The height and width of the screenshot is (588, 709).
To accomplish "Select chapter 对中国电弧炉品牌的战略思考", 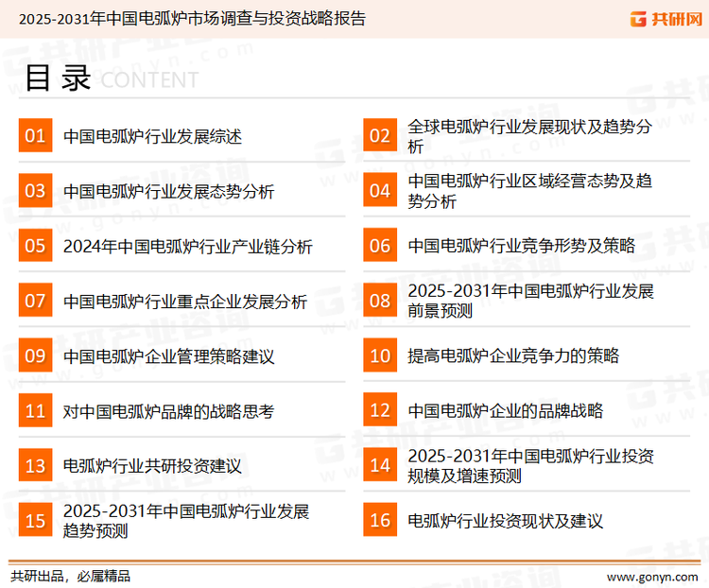I will point(168,411).
